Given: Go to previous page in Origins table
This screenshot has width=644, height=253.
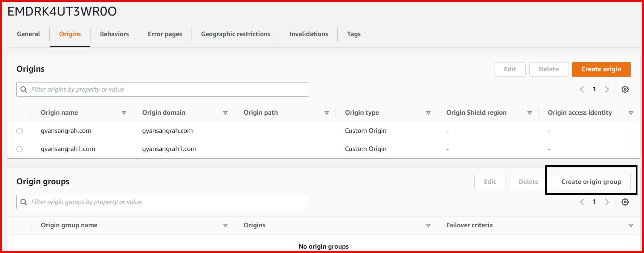Looking at the screenshot, I should (582, 89).
